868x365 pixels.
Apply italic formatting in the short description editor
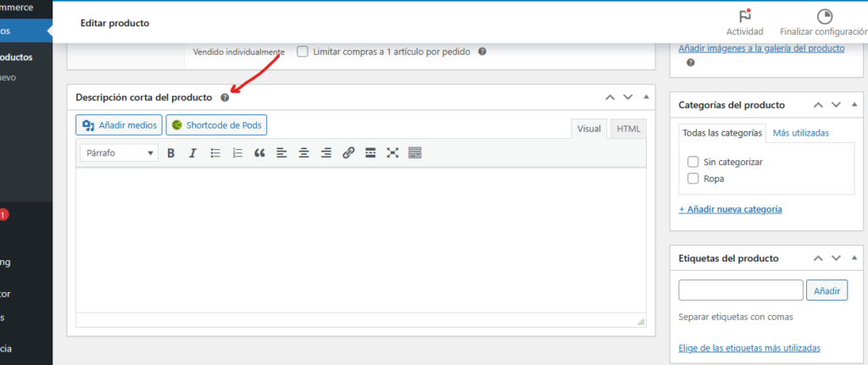(x=192, y=153)
